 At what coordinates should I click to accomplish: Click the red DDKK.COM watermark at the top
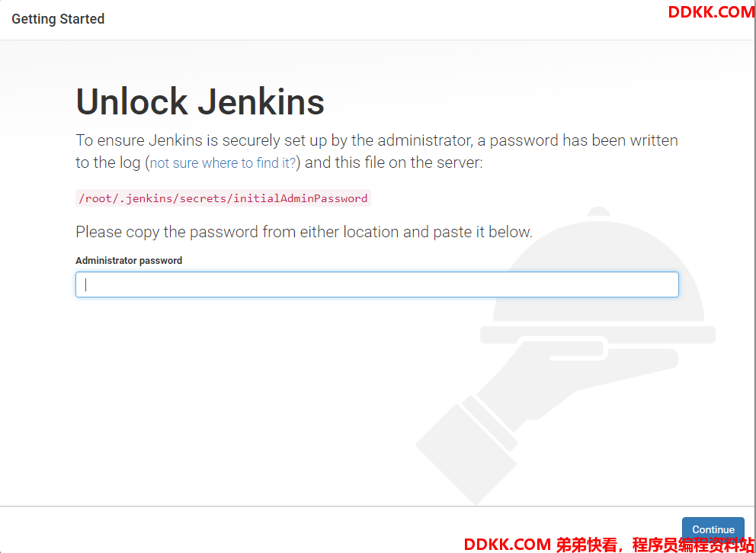[x=712, y=12]
